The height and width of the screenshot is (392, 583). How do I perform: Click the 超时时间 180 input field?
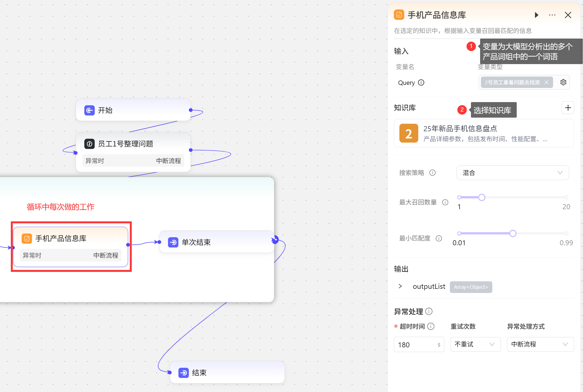tap(416, 345)
